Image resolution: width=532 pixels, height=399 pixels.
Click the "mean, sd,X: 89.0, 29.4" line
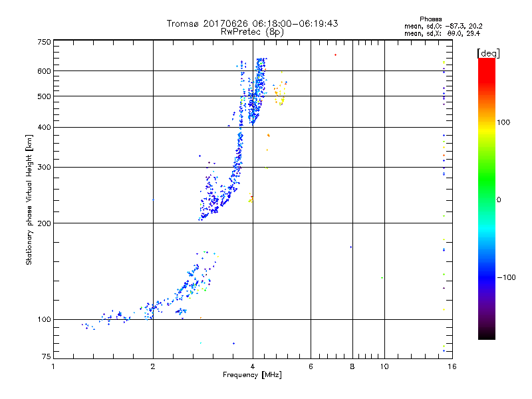pos(442,33)
